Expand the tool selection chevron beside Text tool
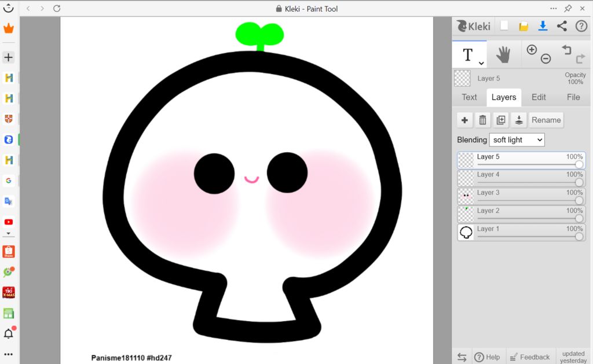The height and width of the screenshot is (364, 593). tap(481, 63)
